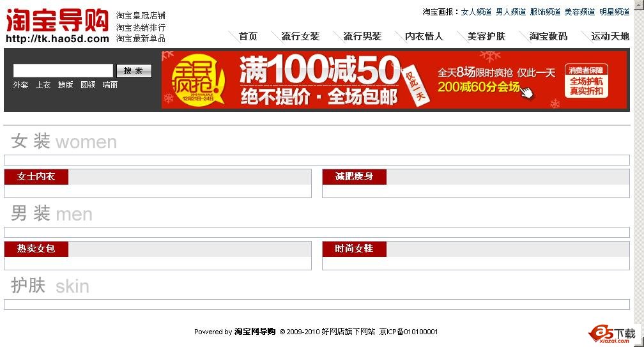Image resolution: width=644 pixels, height=347 pixels.
Task: Select the 淘宝数码 nav item
Action: tap(548, 36)
